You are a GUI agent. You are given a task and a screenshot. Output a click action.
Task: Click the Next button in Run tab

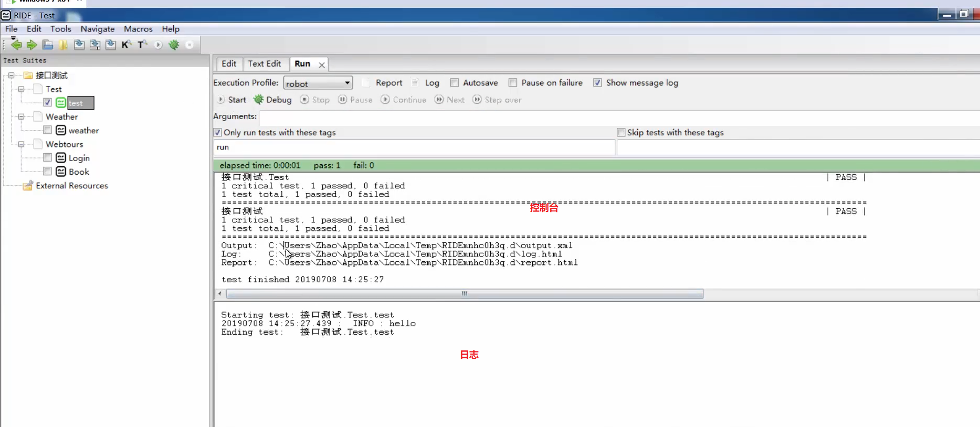pos(450,100)
